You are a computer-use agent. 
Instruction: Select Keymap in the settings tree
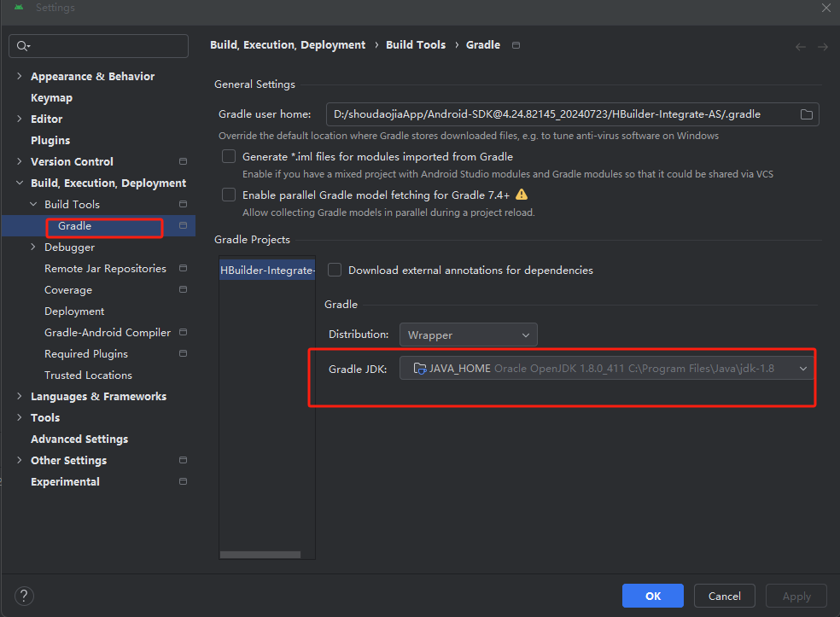tap(51, 97)
